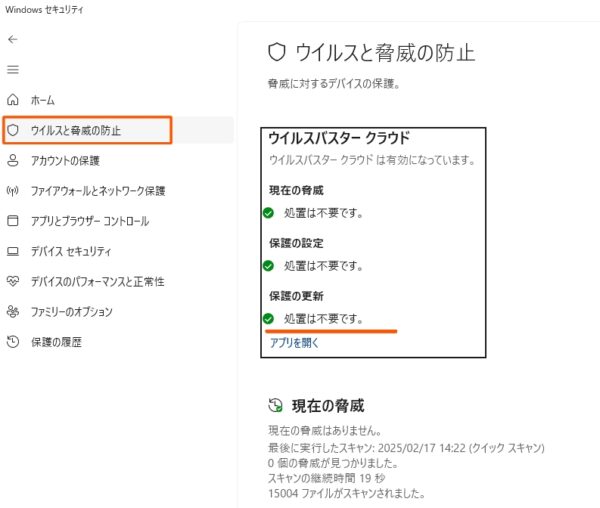Click the scan history icon beside 現在の脅威 heading
The image size is (600, 508).
click(275, 405)
